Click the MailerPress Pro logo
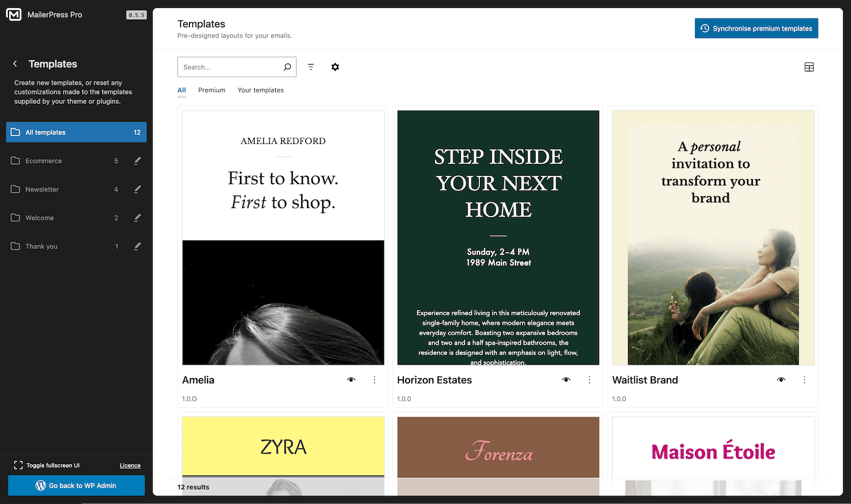The height and width of the screenshot is (504, 851). tap(14, 14)
